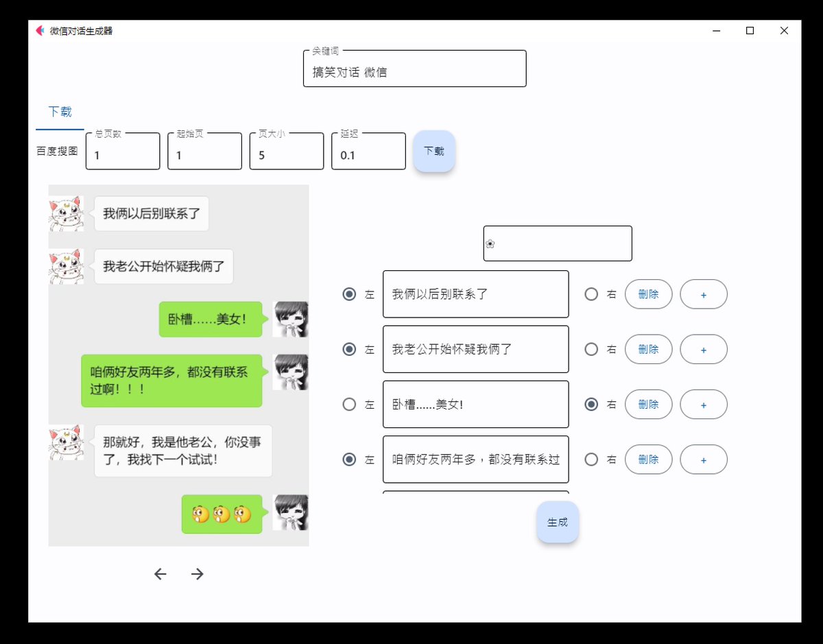823x644 pixels.
Task: Click the 起始页 start page field
Action: (x=204, y=151)
